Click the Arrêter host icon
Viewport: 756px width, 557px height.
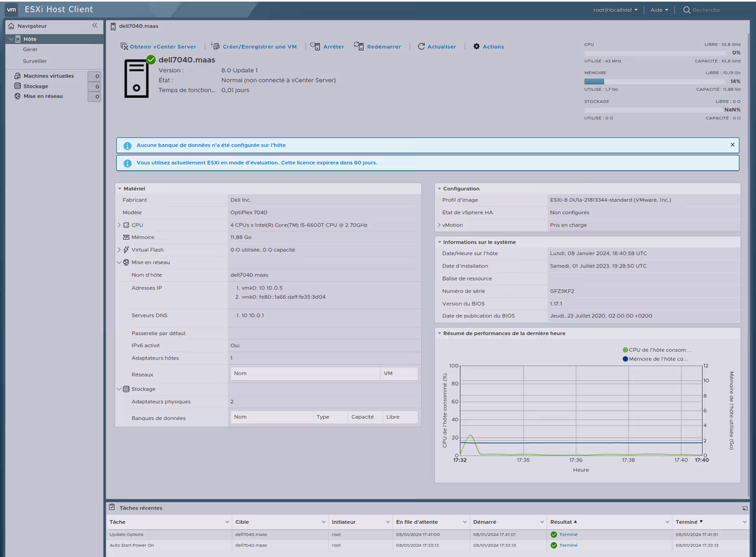315,47
